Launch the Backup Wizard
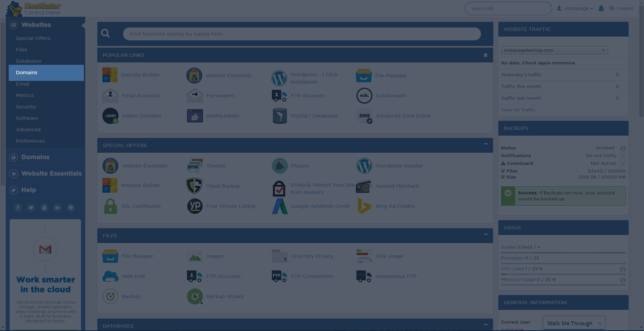 click(x=225, y=296)
